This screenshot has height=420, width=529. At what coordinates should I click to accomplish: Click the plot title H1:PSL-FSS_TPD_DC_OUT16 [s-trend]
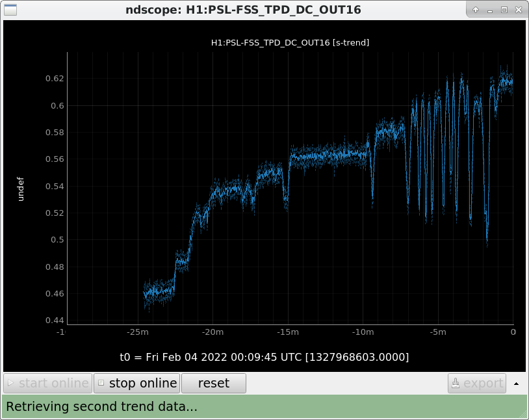pyautogui.click(x=290, y=42)
